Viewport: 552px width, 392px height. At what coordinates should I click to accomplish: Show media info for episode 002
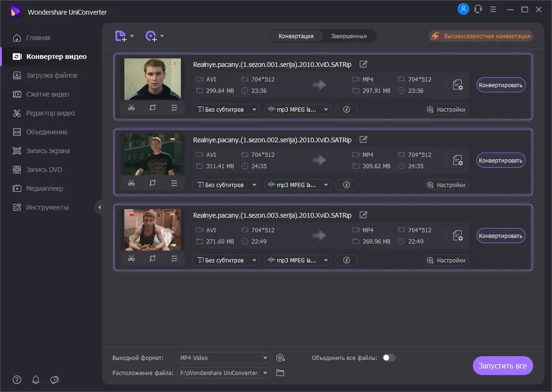point(346,185)
